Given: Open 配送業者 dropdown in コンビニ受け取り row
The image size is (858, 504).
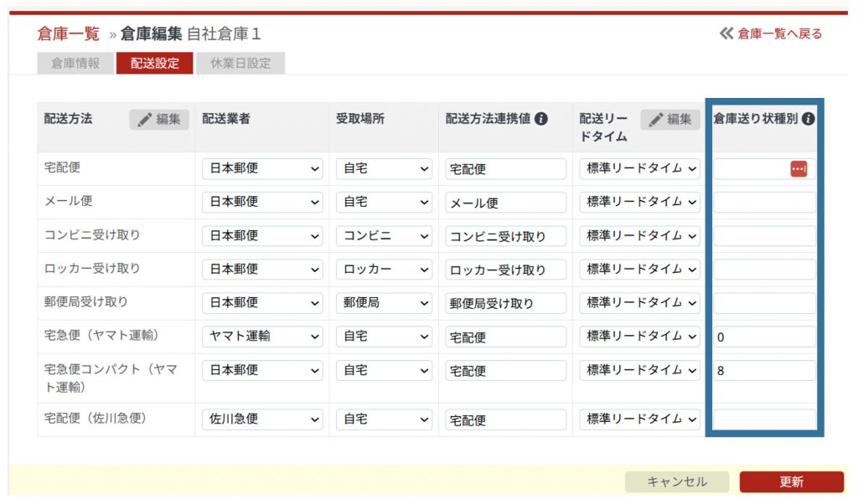Looking at the screenshot, I should (x=262, y=236).
